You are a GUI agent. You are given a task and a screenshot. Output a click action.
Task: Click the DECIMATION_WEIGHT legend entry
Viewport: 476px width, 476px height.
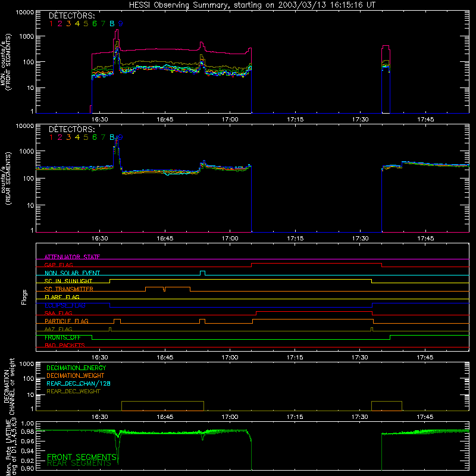click(x=76, y=375)
